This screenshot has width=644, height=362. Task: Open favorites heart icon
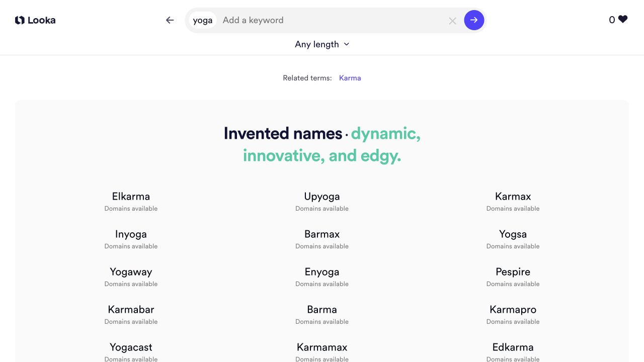[623, 20]
